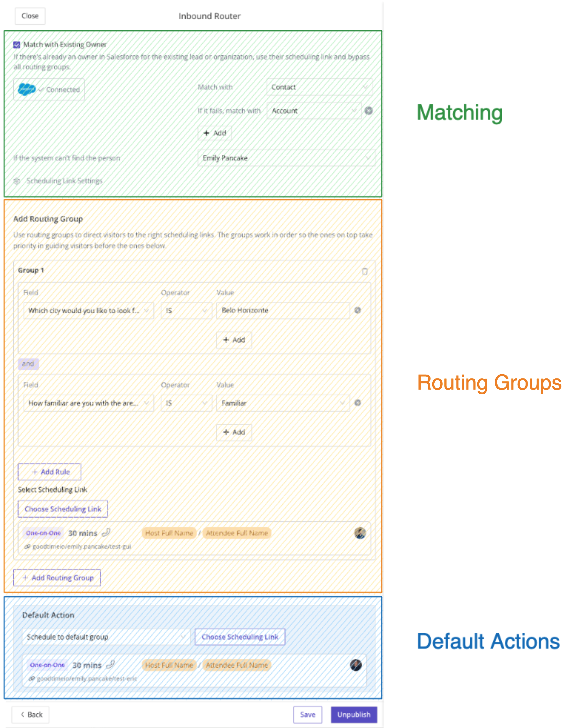Toggle Match with Existing Owner checkbox

point(17,45)
